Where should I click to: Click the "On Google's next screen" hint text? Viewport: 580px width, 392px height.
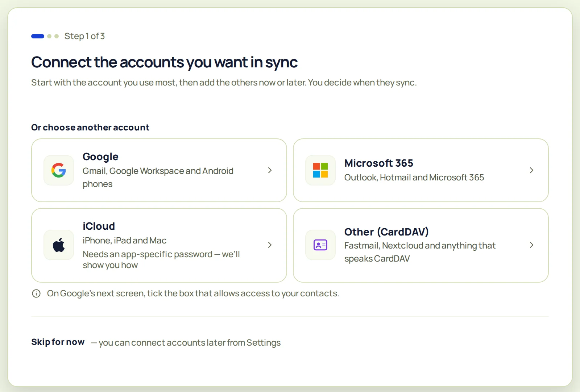pos(193,293)
